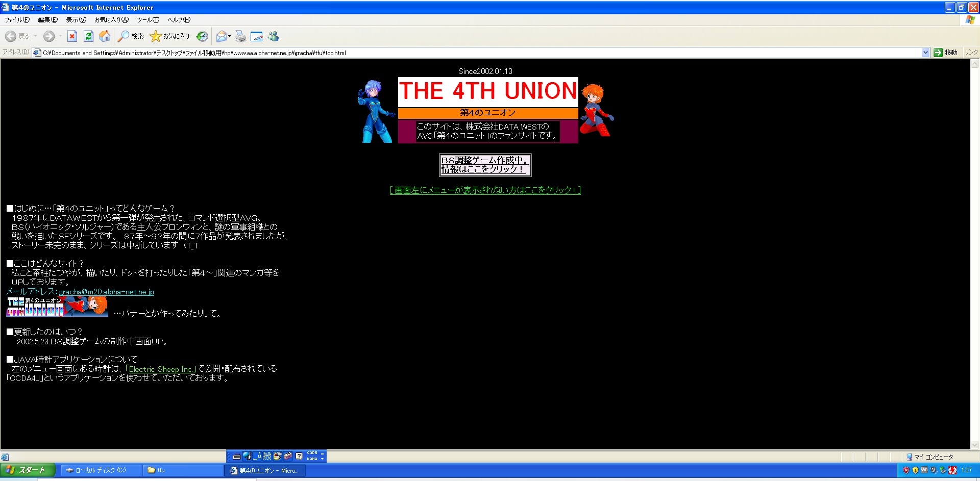Click the Since2002.01.13 text
Image resolution: width=980 pixels, height=481 pixels.
tap(485, 71)
